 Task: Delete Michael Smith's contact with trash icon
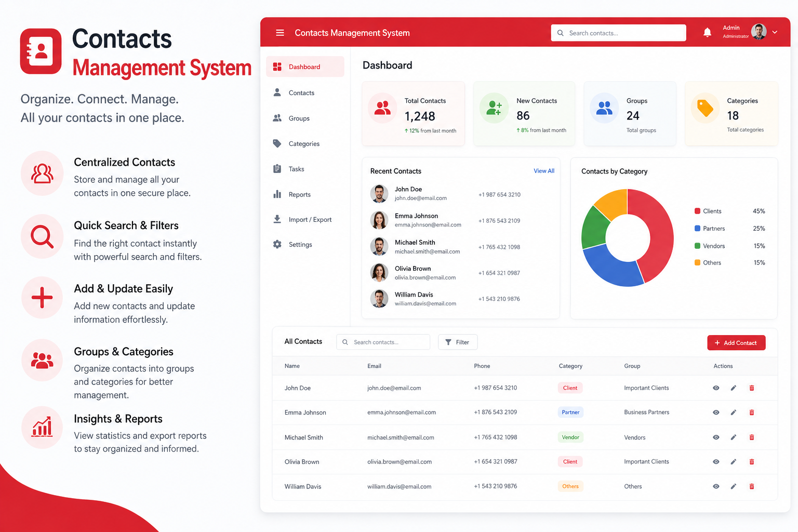752,437
